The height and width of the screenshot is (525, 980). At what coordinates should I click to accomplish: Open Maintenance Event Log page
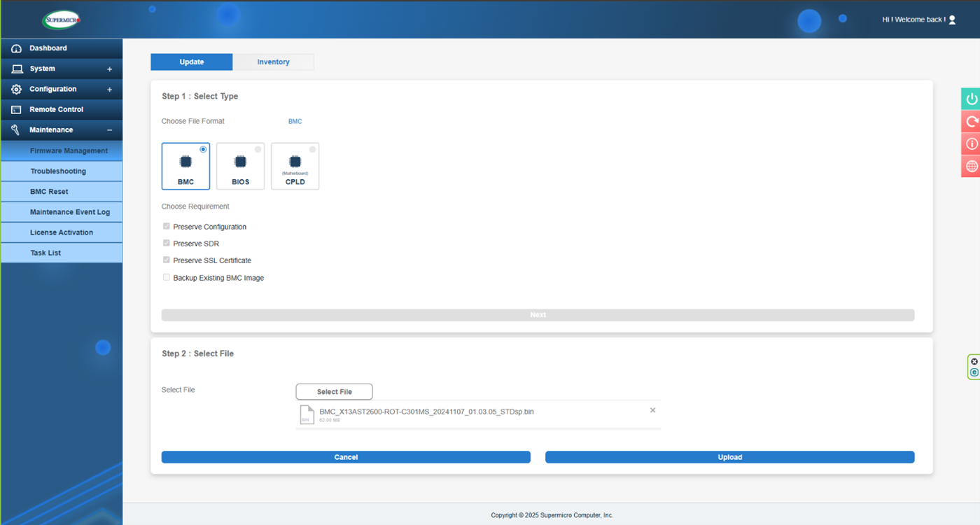click(62, 212)
